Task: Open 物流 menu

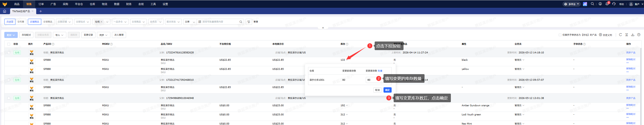Action: pos(105,4)
